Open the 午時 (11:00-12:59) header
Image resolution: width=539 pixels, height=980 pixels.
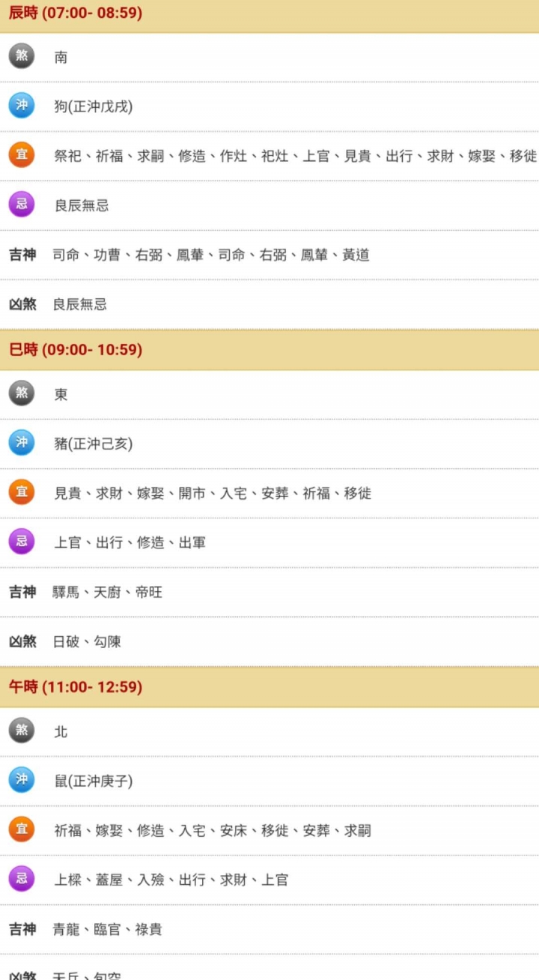tap(76, 687)
